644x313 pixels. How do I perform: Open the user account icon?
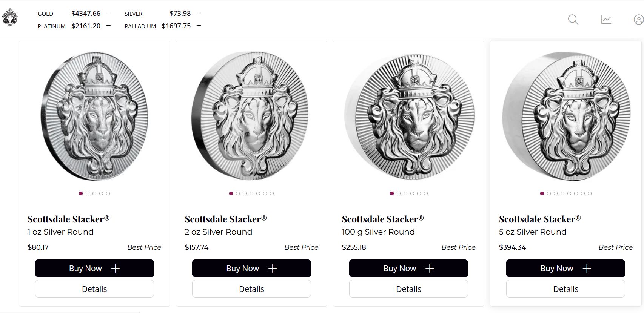click(638, 20)
